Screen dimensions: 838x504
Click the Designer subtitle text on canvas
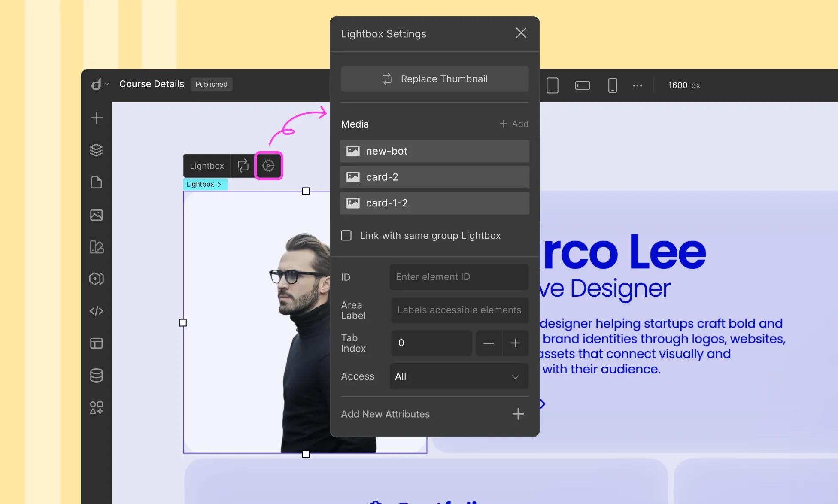click(x=620, y=288)
